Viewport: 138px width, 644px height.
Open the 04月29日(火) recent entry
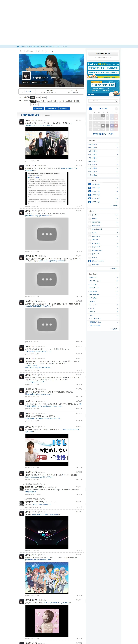(x=93, y=165)
